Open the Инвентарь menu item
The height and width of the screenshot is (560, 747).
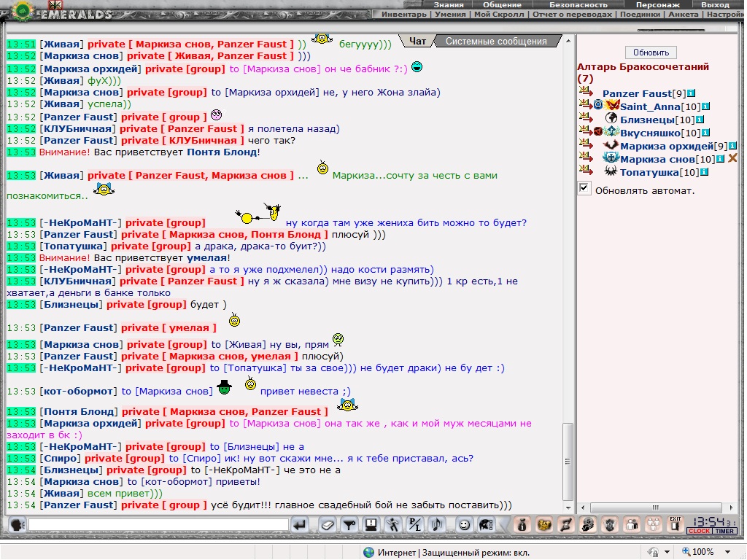pyautogui.click(x=403, y=15)
